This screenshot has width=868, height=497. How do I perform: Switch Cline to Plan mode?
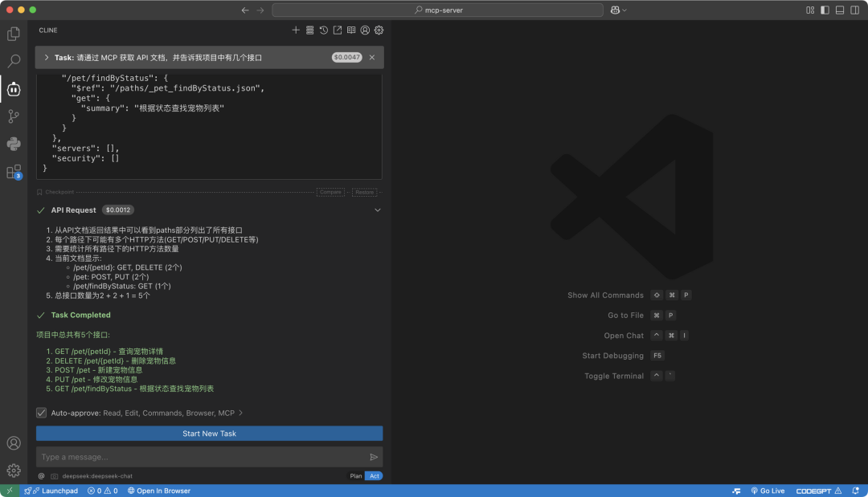pyautogui.click(x=355, y=475)
